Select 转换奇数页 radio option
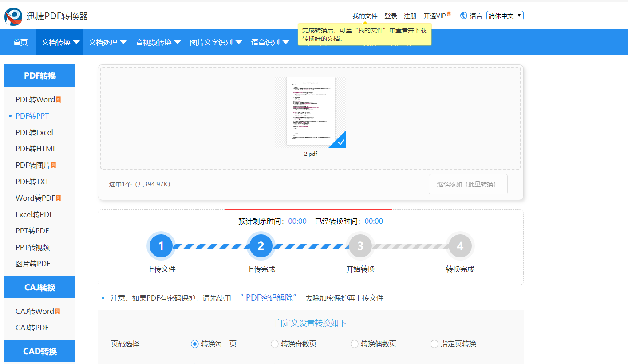This screenshot has width=628, height=364. pos(274,344)
